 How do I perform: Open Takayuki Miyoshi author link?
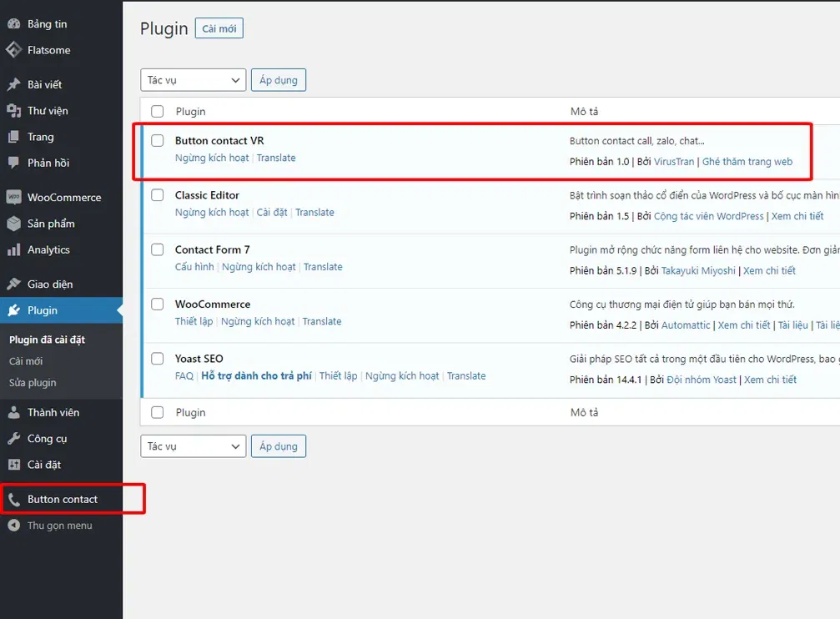(x=698, y=270)
